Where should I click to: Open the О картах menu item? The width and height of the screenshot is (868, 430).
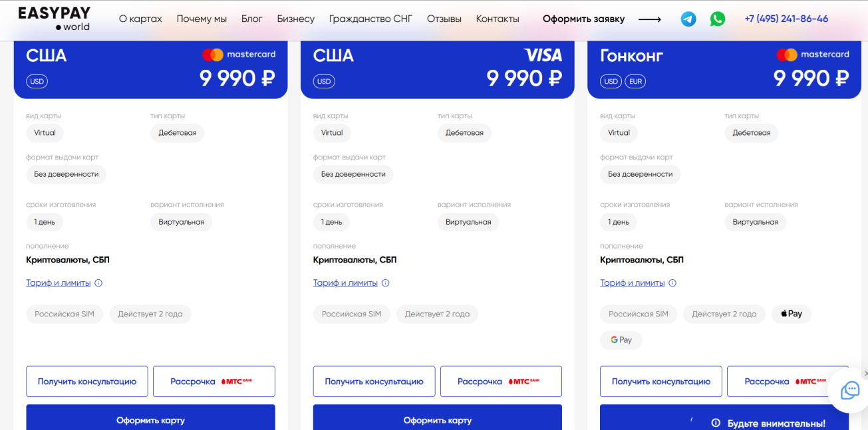click(140, 19)
